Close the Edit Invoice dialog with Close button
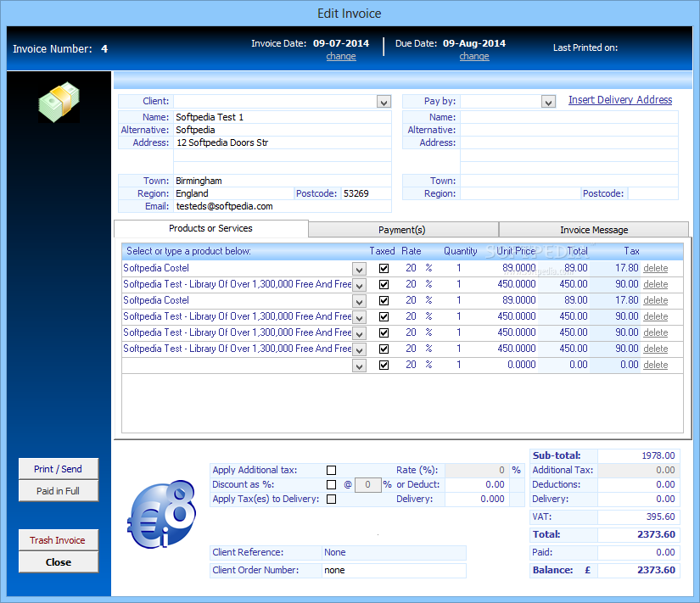 tap(59, 562)
